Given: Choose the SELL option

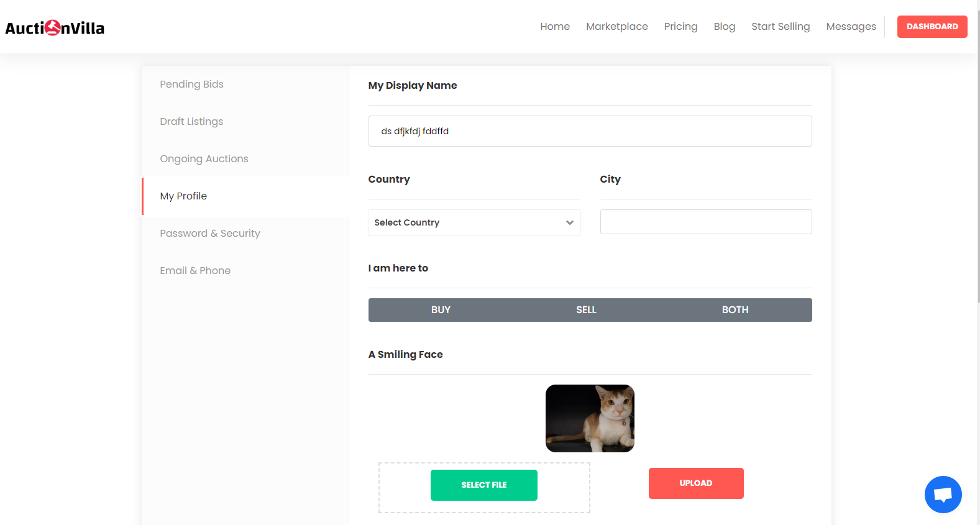Looking at the screenshot, I should coord(586,310).
